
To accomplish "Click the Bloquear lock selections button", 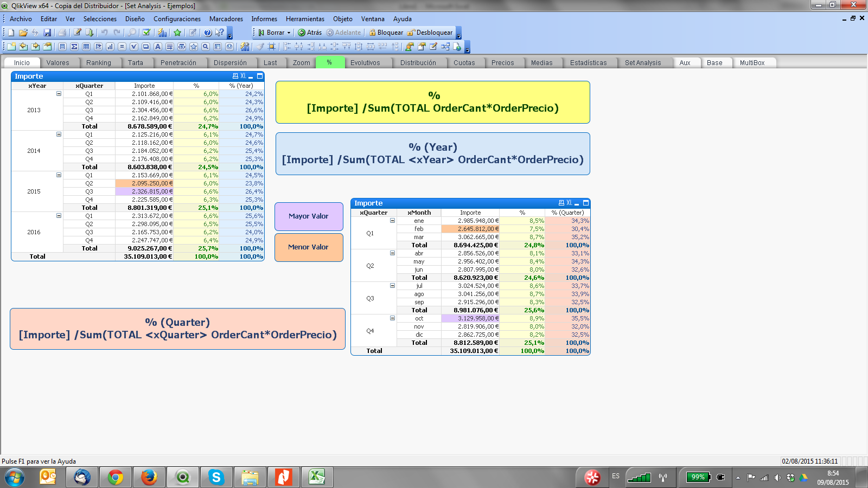I will click(386, 33).
